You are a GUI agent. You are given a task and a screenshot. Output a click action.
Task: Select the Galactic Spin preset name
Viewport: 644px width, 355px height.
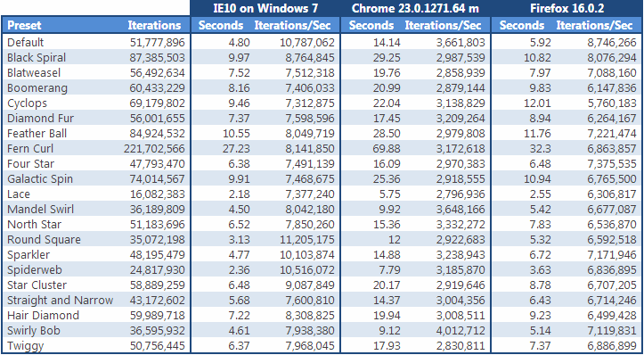click(40, 179)
